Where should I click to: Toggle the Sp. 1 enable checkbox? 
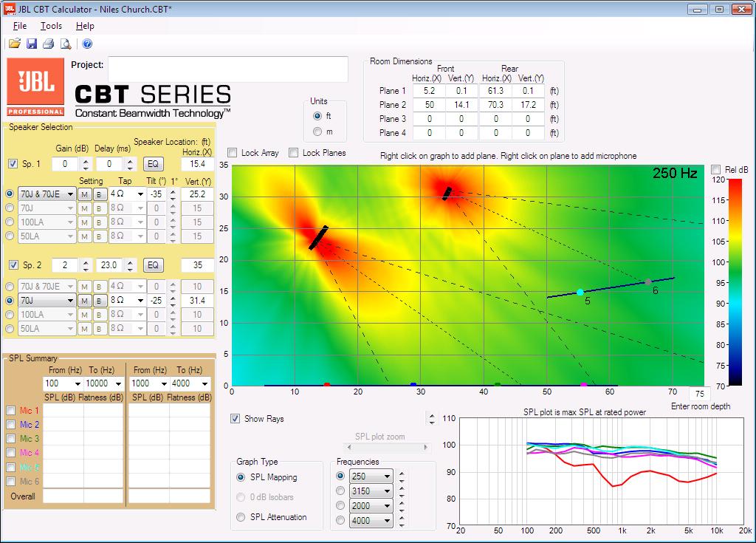click(13, 163)
